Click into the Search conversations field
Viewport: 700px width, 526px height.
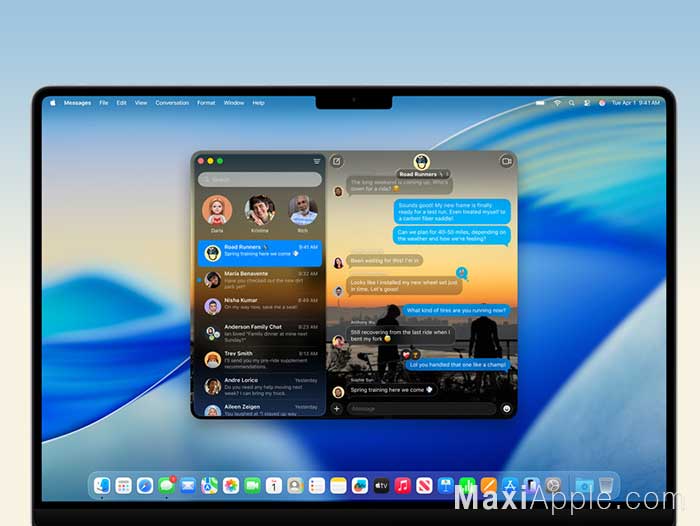tap(260, 180)
